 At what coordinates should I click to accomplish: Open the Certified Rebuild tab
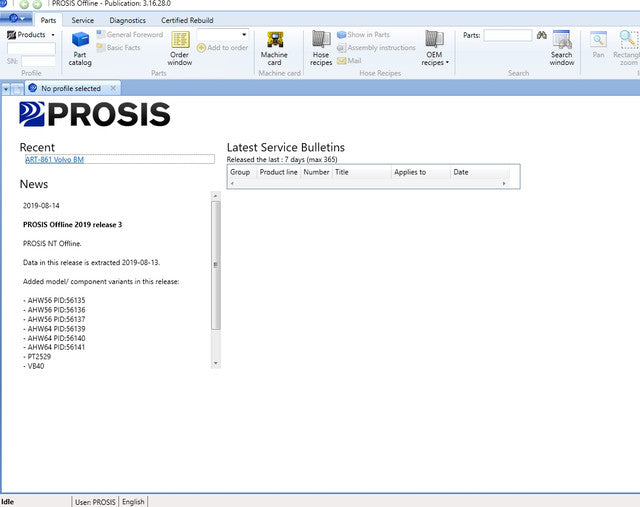[x=188, y=20]
